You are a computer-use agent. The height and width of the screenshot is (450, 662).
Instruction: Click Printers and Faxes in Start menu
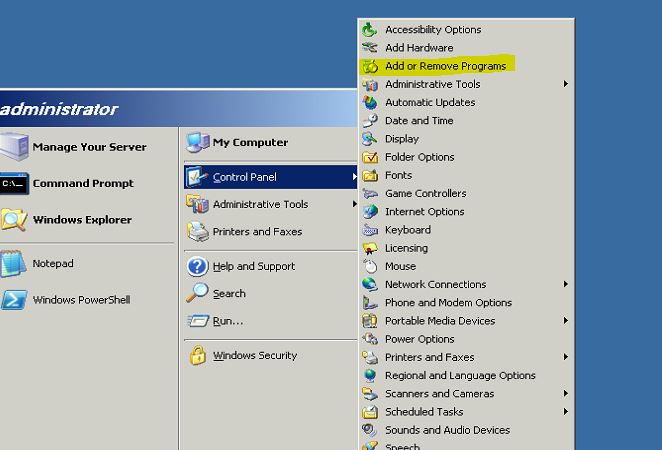258,232
